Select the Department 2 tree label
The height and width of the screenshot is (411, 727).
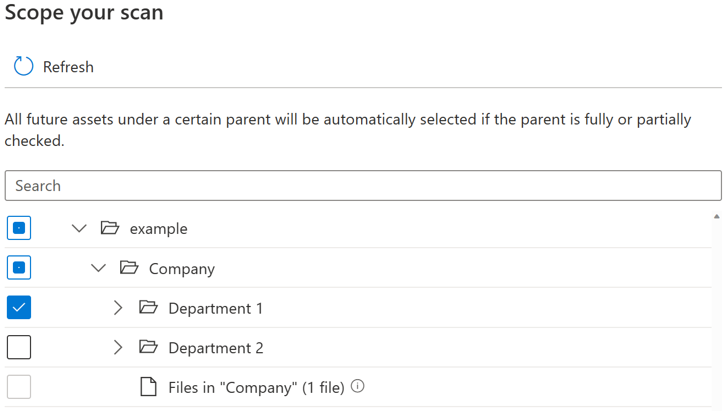tap(215, 348)
